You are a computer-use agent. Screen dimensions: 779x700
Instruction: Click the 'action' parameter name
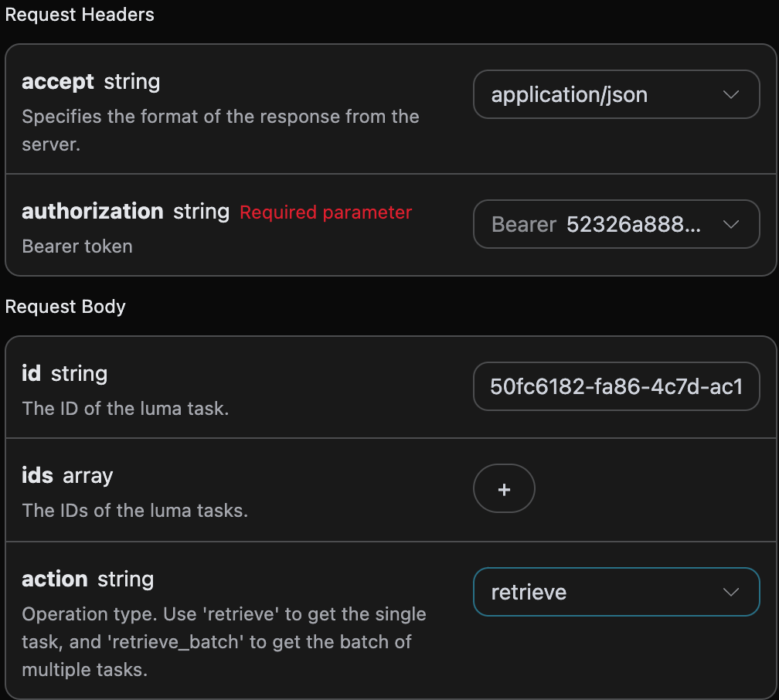click(x=54, y=579)
